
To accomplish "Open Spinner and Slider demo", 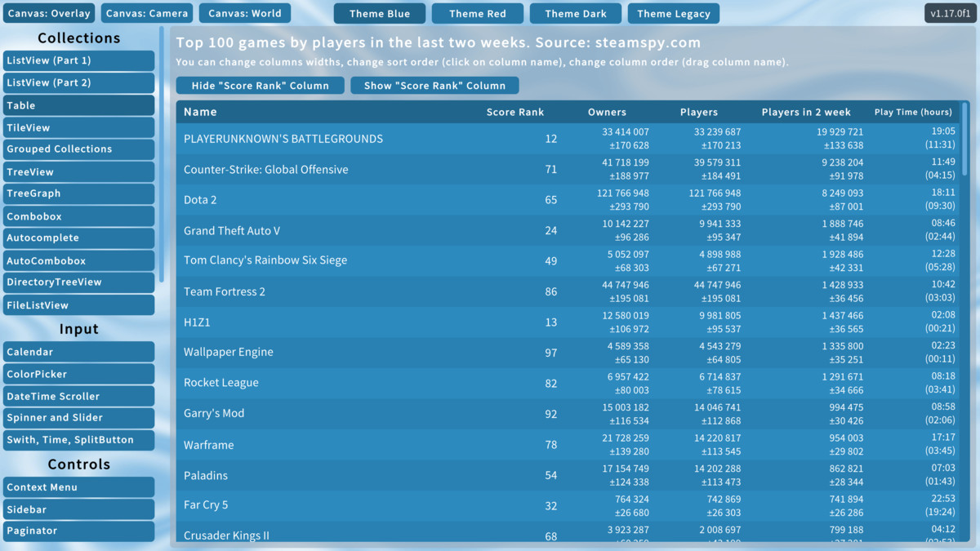I will (78, 418).
